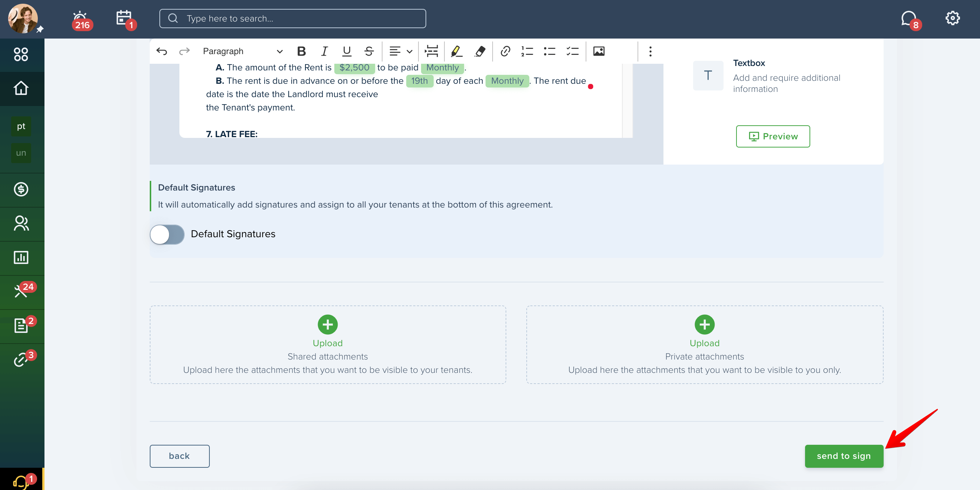
Task: Toggle italic formatting
Action: [x=324, y=52]
